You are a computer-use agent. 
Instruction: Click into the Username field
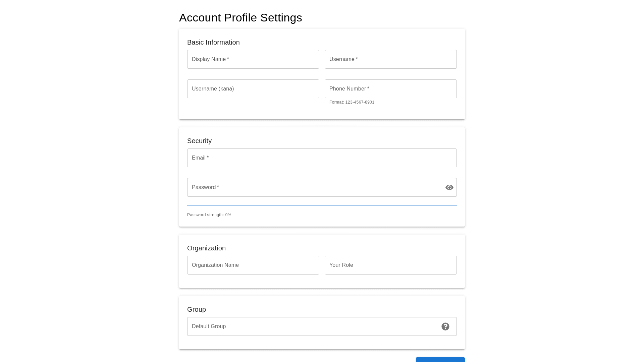pos(391,59)
